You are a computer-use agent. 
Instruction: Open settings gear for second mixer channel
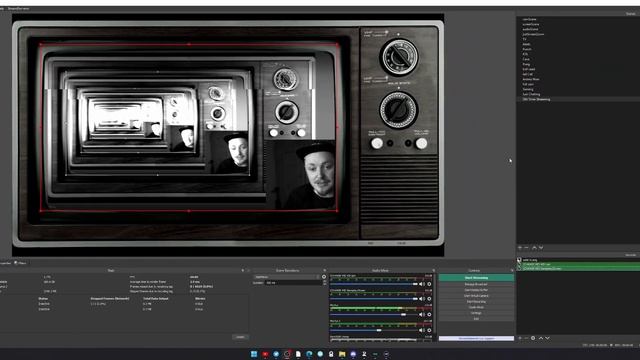click(x=429, y=299)
